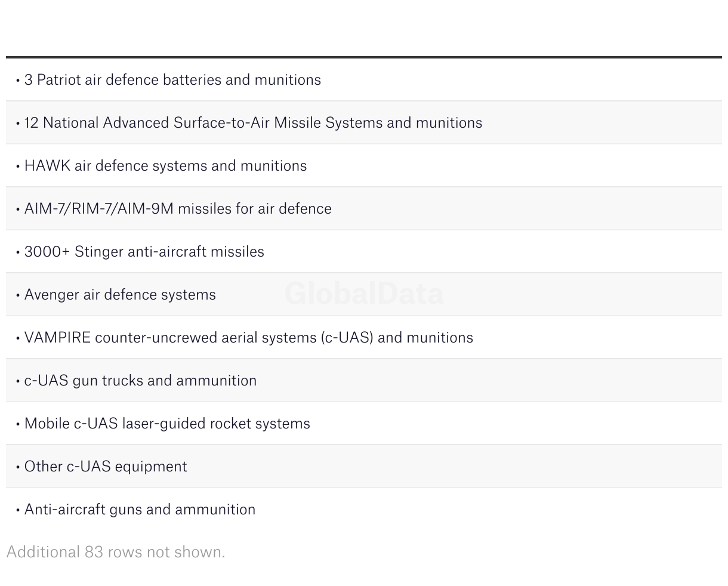Click the Patriot air defence batteries row
Screen dimensions: 728x586
point(172,80)
